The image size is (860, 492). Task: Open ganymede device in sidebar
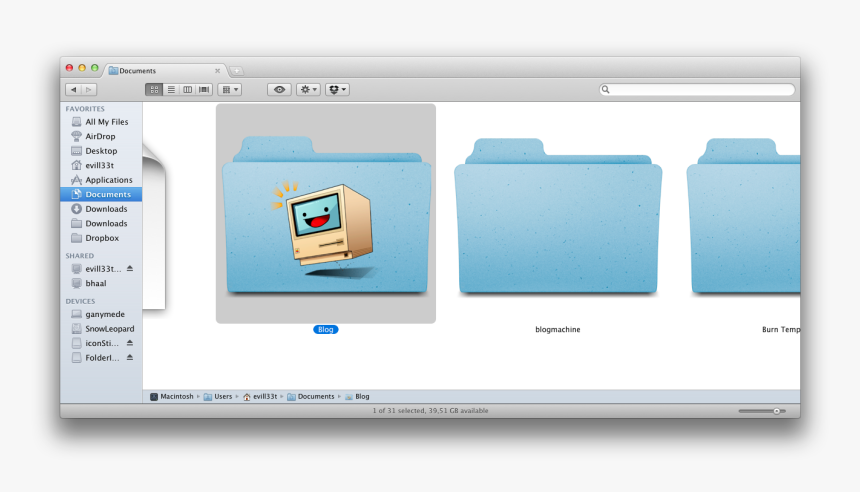click(101, 314)
